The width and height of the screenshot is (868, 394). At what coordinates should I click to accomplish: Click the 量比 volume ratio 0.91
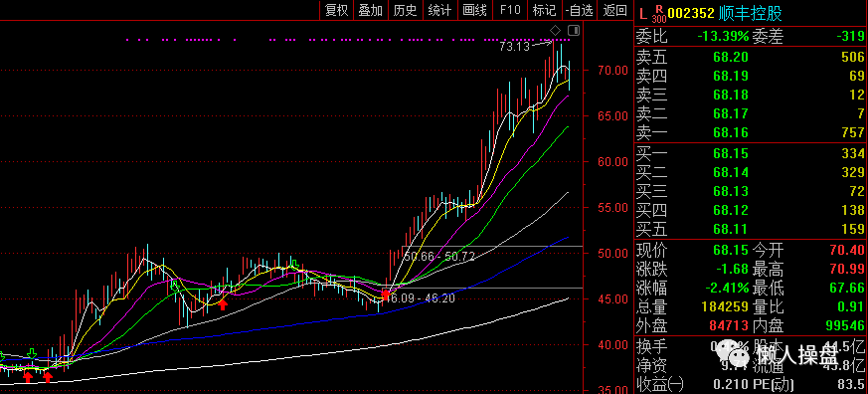tap(851, 307)
